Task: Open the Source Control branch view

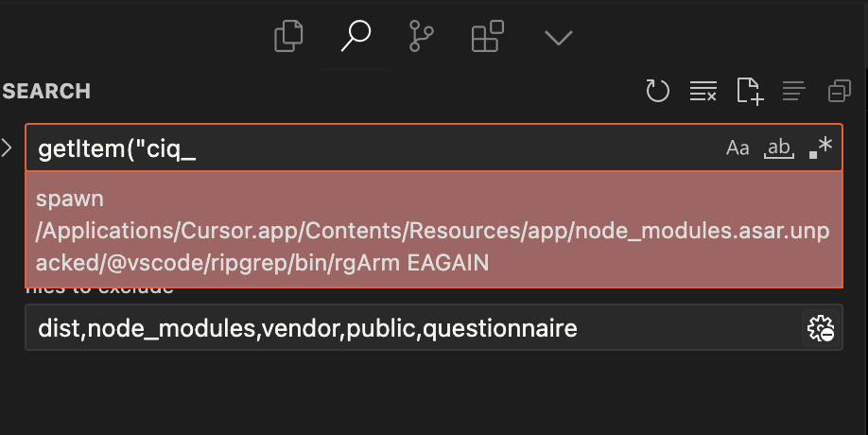Action: (x=422, y=37)
